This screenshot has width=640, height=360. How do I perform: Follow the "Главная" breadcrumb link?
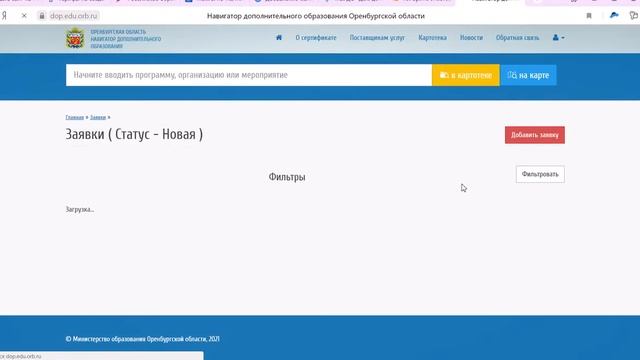[75, 118]
